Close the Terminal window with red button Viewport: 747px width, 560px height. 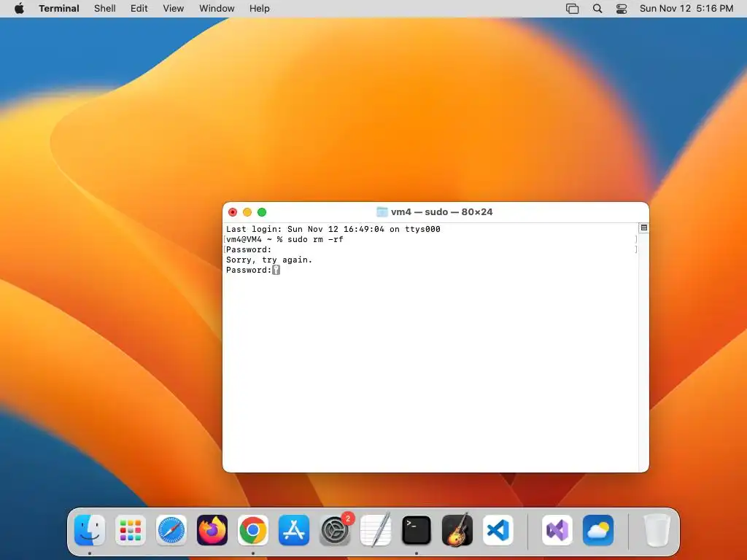point(233,212)
